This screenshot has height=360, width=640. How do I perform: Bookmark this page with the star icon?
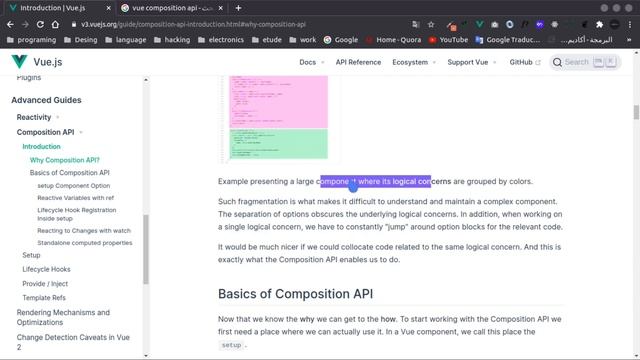pos(431,24)
